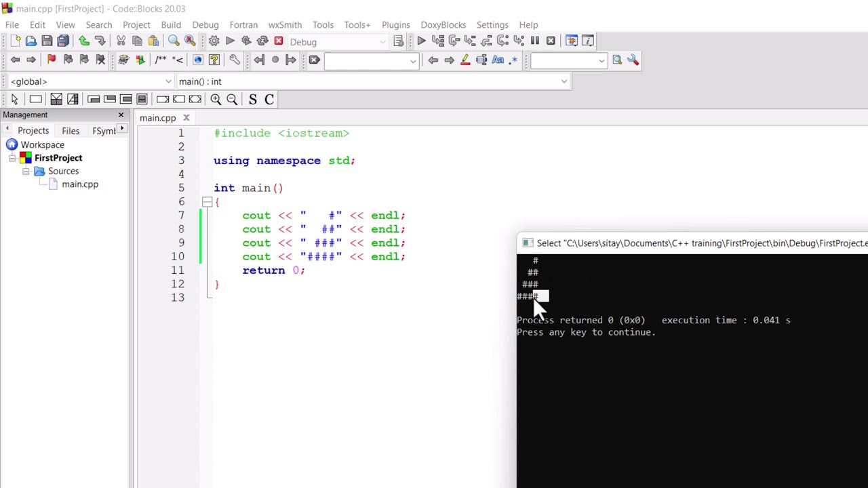Click the Open file icon

(31, 41)
